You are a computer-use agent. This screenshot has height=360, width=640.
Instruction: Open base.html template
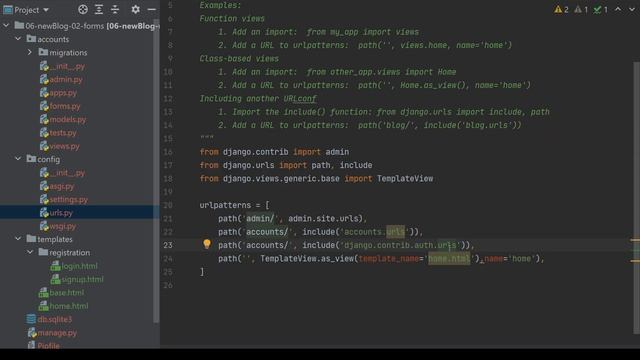(x=67, y=293)
